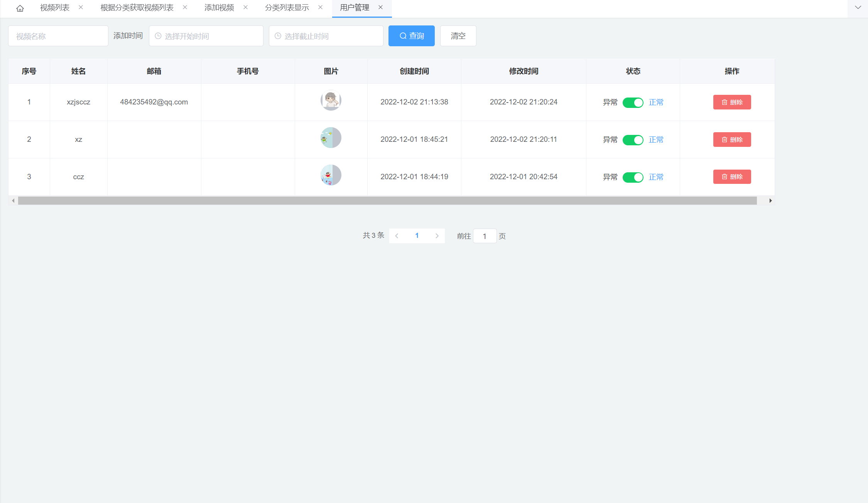868x503 pixels.
Task: Expand the tabs dropdown chevron at top right
Action: [858, 7]
